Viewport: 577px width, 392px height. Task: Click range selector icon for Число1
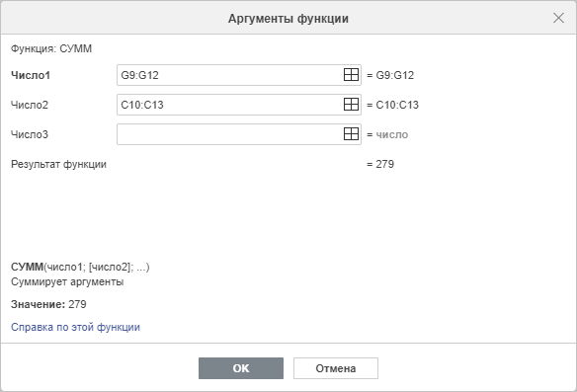pyautogui.click(x=351, y=75)
